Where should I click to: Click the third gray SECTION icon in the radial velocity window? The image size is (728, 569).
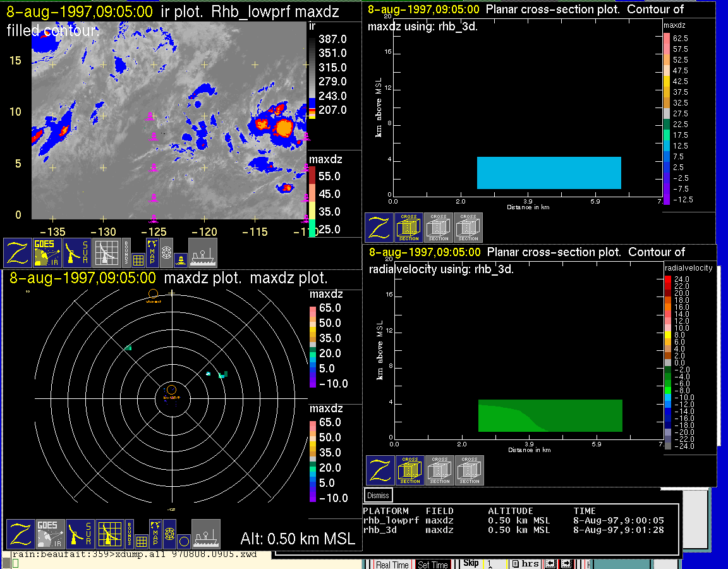(470, 470)
